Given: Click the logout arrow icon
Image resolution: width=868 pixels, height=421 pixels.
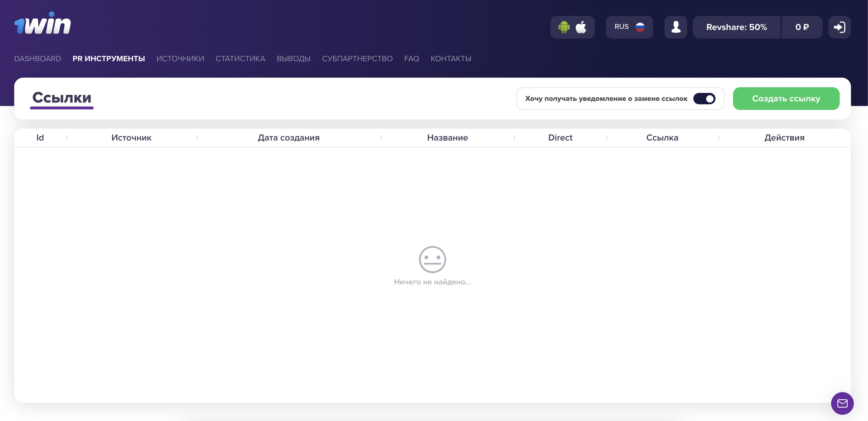Looking at the screenshot, I should [839, 27].
